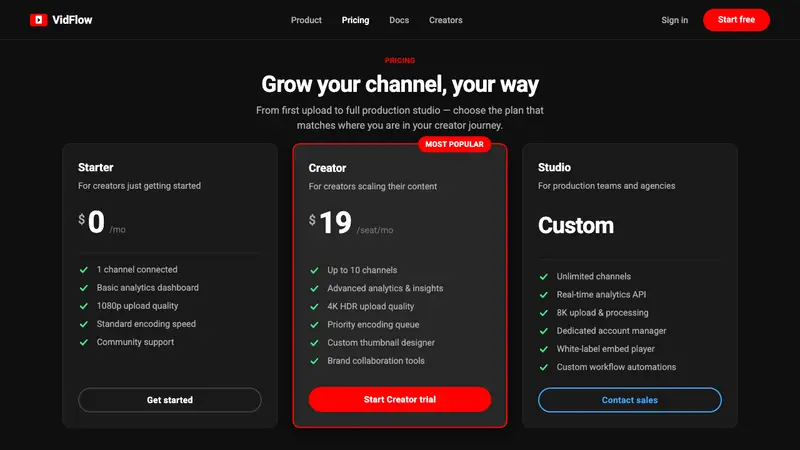Click checkmark beside Advanced analytics & insights
The width and height of the screenshot is (800, 450).
pos(314,288)
